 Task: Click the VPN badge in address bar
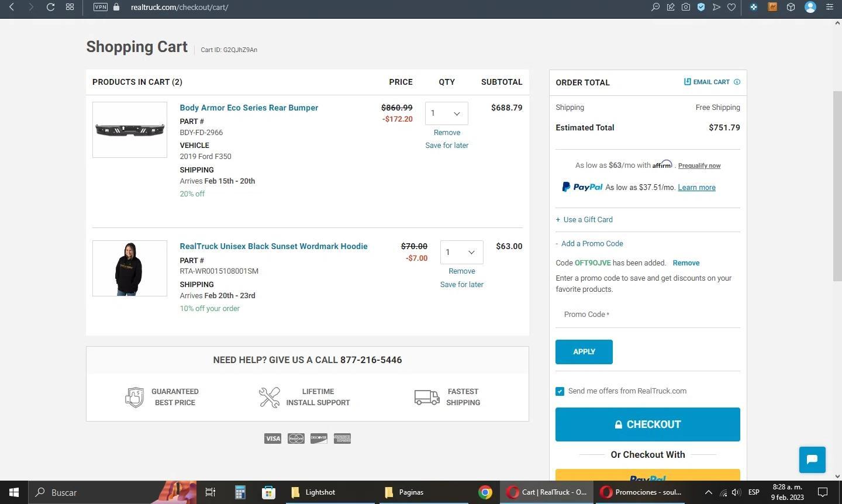coord(101,7)
